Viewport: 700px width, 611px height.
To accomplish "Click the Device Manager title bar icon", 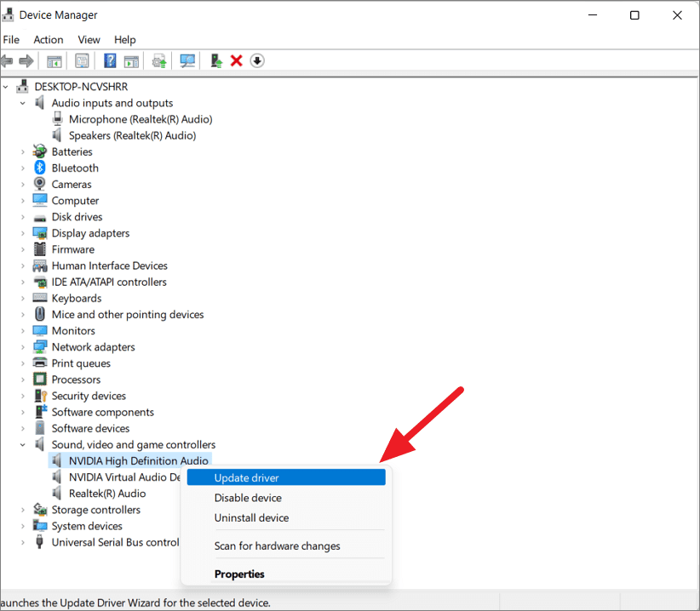I will tap(7, 14).
